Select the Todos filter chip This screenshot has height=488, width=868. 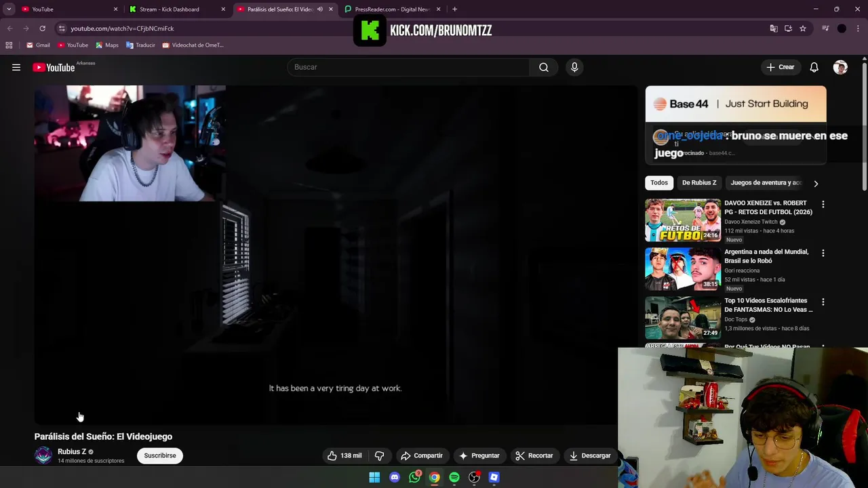click(x=659, y=183)
